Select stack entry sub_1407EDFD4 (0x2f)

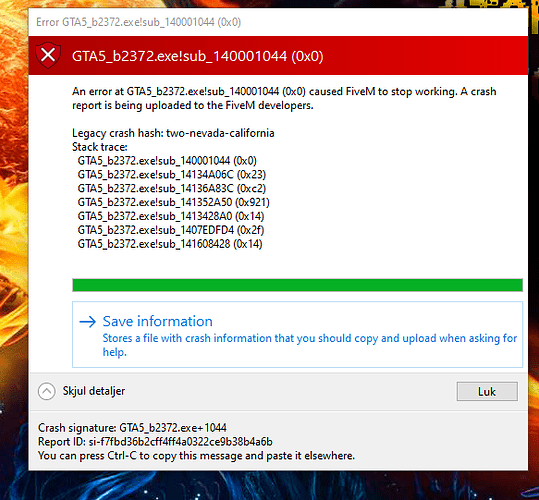(171, 230)
